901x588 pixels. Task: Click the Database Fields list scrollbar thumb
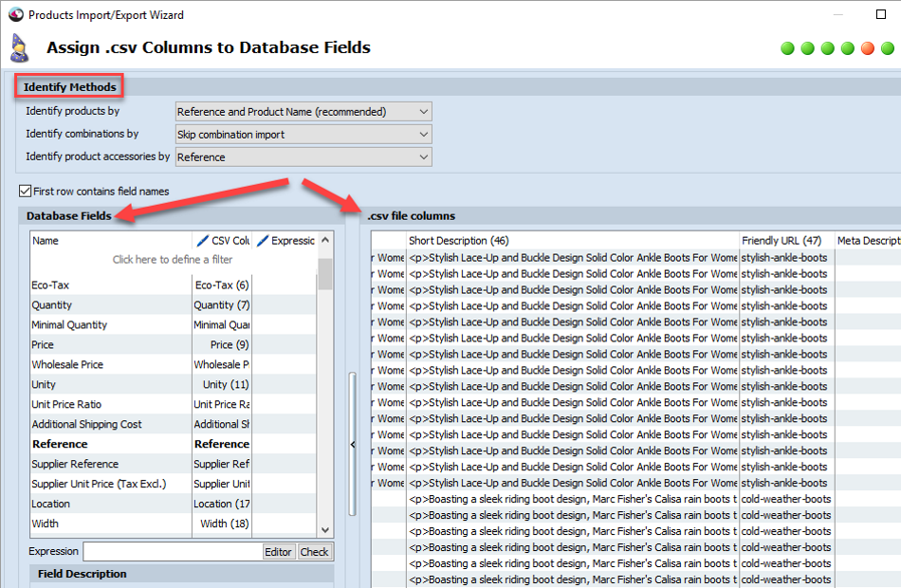(x=325, y=273)
